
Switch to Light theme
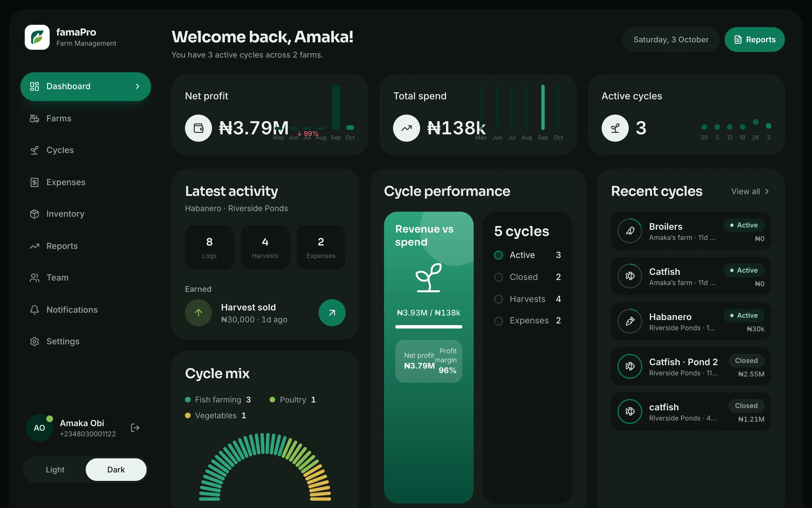tap(55, 469)
